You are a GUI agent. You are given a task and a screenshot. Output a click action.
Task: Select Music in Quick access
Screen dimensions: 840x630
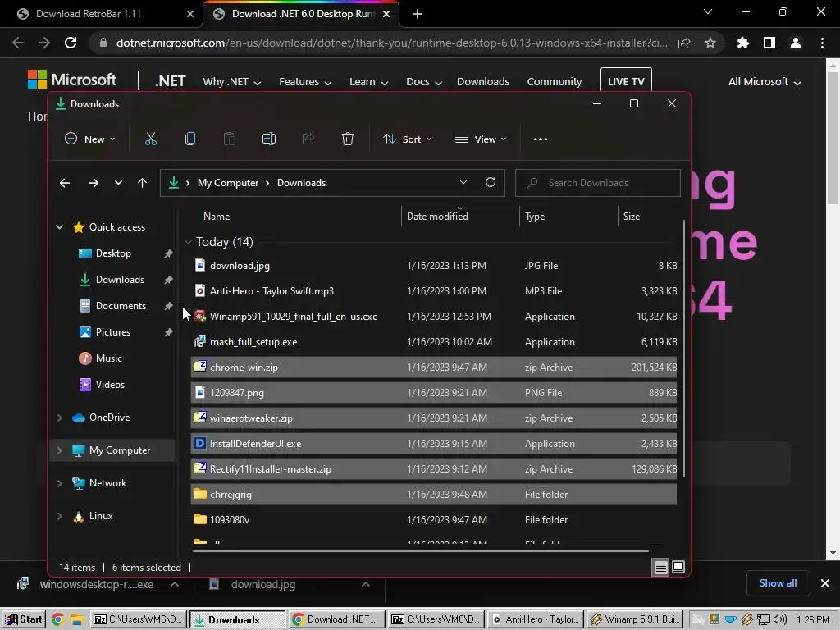tap(109, 358)
